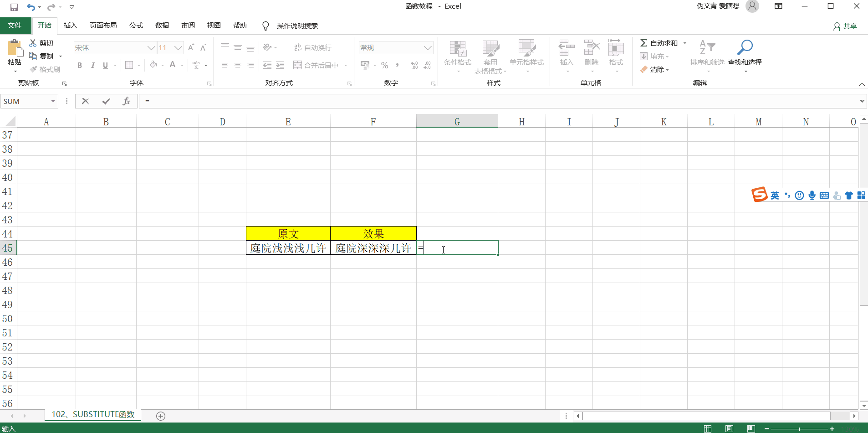Screen dimensions: 868x433
Task: Click the formula bar input field
Action: click(x=499, y=101)
